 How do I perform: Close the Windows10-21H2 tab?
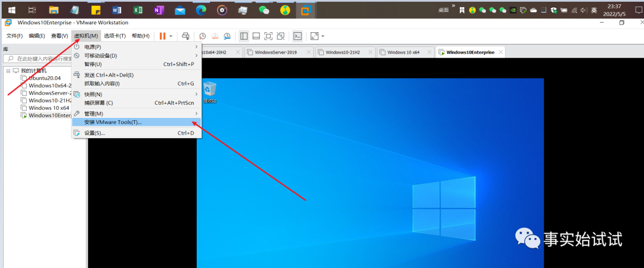pyautogui.click(x=370, y=52)
